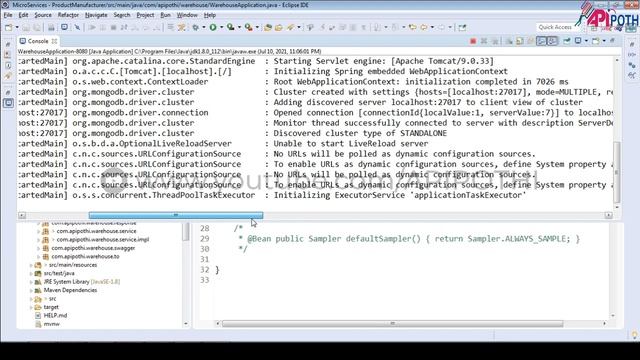Open a console from main toolbar icon
This screenshot has width=640, height=360.
point(64,27)
